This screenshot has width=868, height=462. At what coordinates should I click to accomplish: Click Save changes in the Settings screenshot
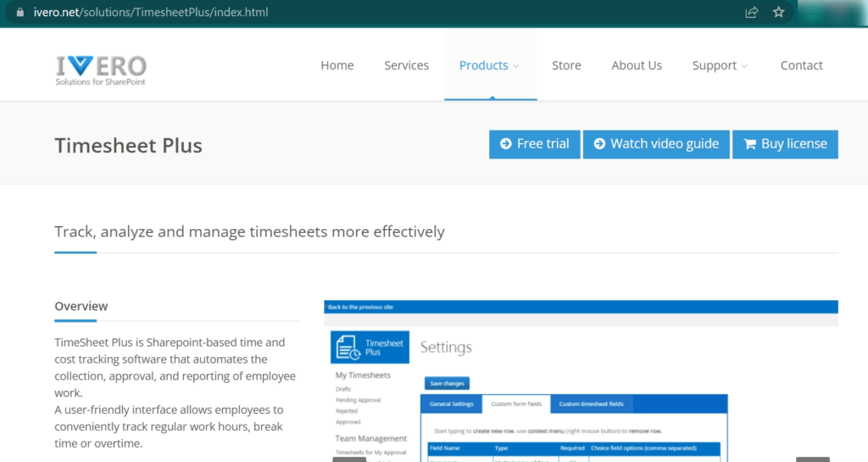click(x=447, y=383)
